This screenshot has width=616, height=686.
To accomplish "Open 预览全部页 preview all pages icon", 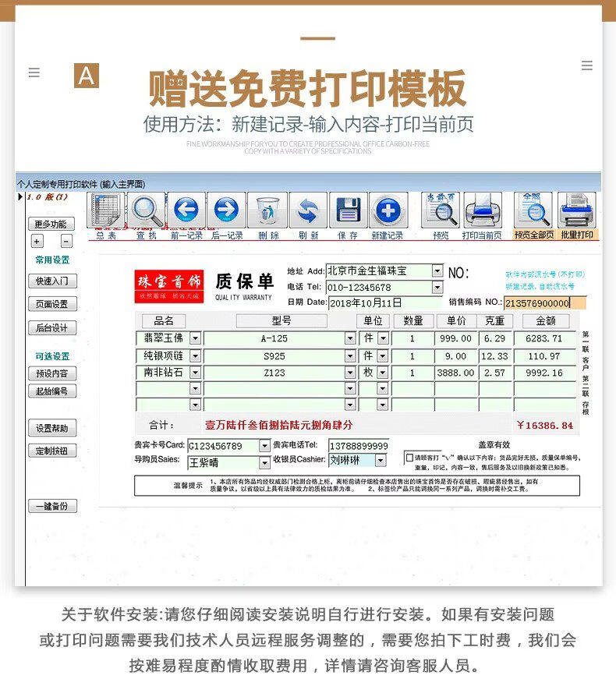I will click(x=533, y=210).
